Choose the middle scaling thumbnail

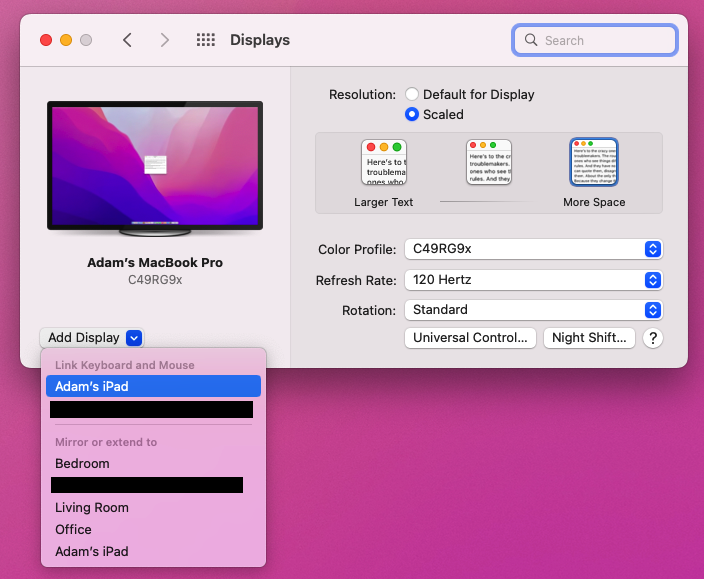pos(488,162)
